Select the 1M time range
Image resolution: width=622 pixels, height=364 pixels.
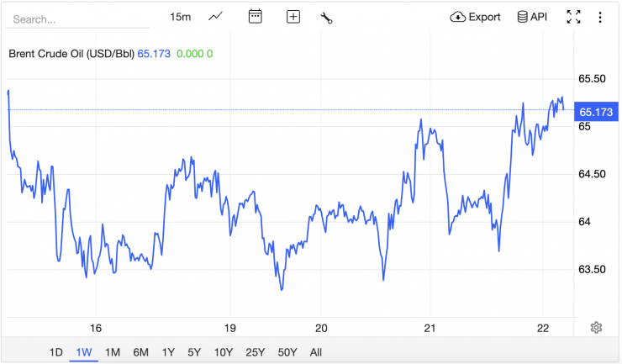coord(112,351)
